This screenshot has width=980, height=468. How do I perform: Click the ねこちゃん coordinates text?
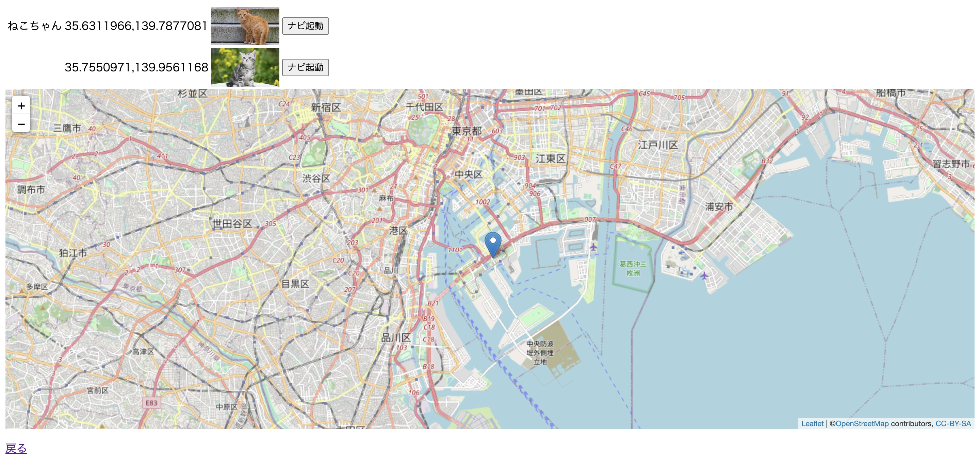(x=107, y=26)
